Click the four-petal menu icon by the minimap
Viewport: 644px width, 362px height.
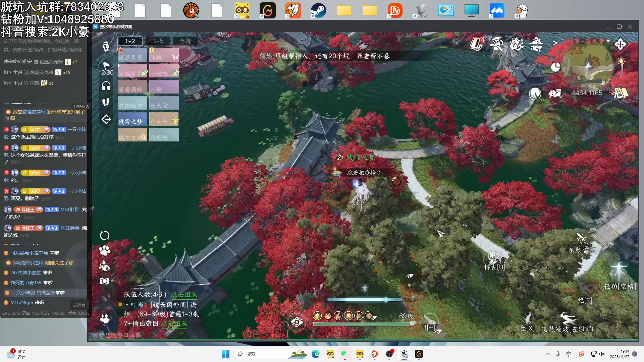coord(621,44)
